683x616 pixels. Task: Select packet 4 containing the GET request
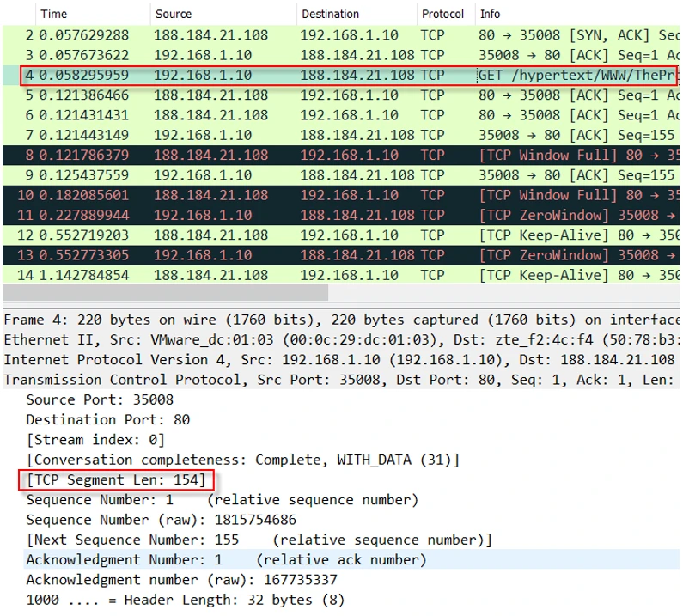tap(344, 76)
